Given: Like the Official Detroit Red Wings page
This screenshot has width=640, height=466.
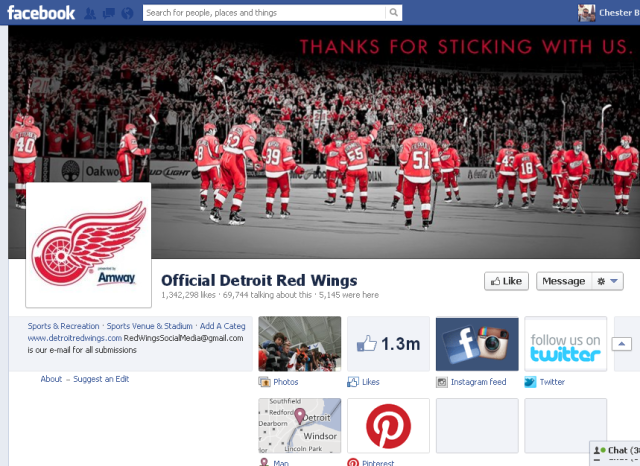Looking at the screenshot, I should click(x=506, y=281).
